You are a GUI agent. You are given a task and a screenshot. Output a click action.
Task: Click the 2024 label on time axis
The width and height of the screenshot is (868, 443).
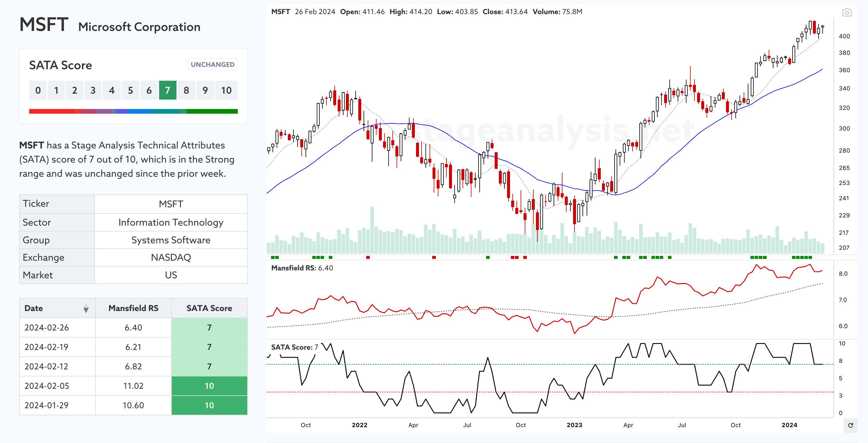point(790,425)
